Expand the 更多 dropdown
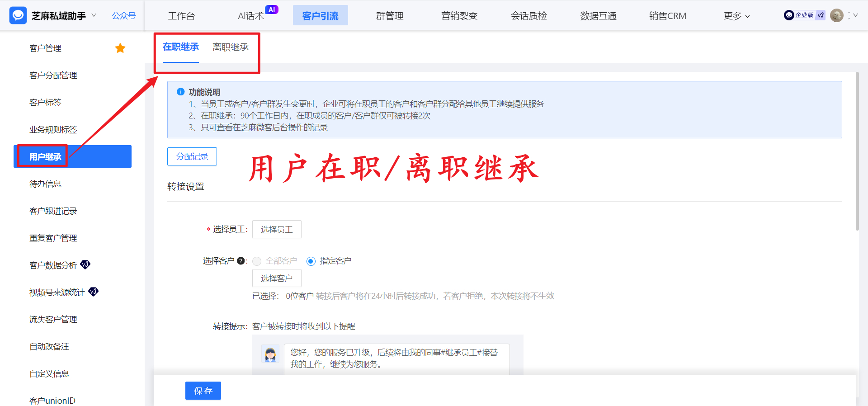Screen dimensions: 868x406 tap(737, 16)
